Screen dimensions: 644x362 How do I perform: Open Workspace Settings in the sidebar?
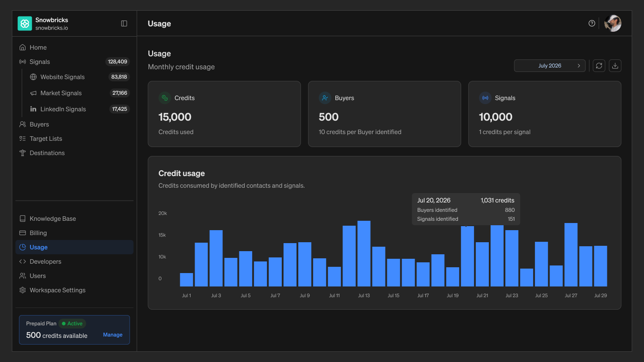pyautogui.click(x=75, y=290)
